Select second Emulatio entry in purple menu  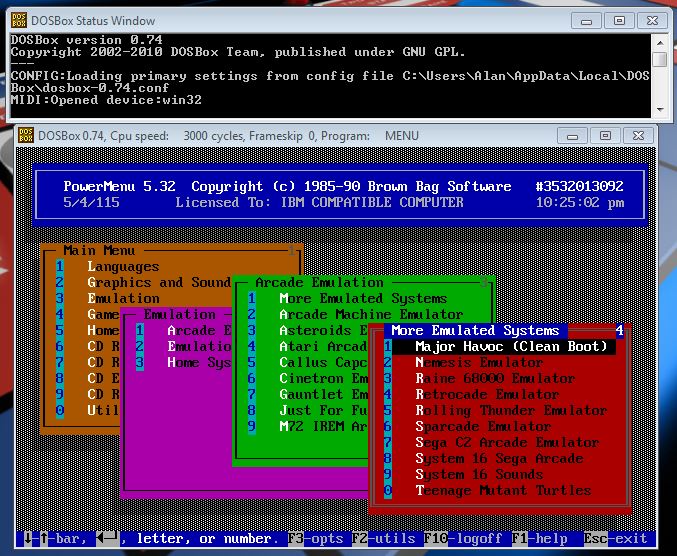[199, 346]
